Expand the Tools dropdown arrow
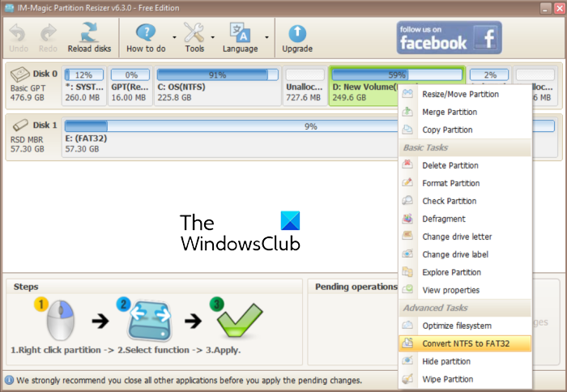This screenshot has width=567, height=392. coord(212,37)
